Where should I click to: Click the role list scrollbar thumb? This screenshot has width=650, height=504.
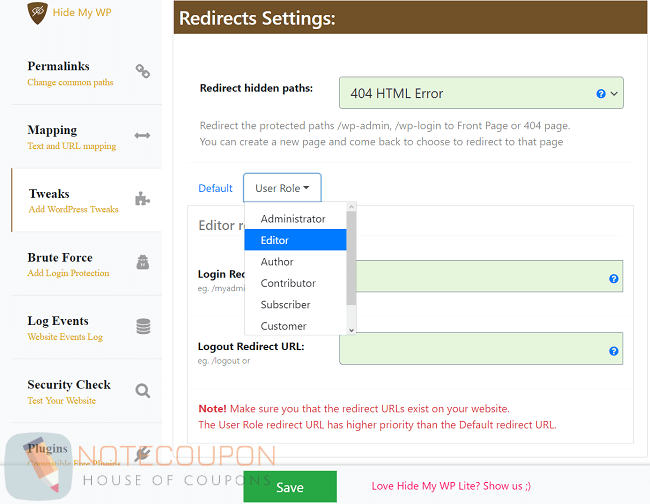tap(351, 258)
